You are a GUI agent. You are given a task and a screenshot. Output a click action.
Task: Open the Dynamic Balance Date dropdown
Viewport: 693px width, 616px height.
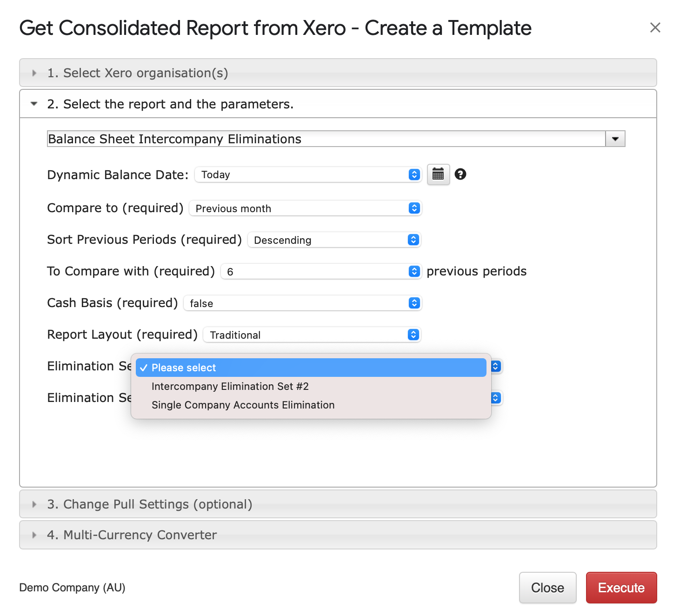(x=308, y=174)
